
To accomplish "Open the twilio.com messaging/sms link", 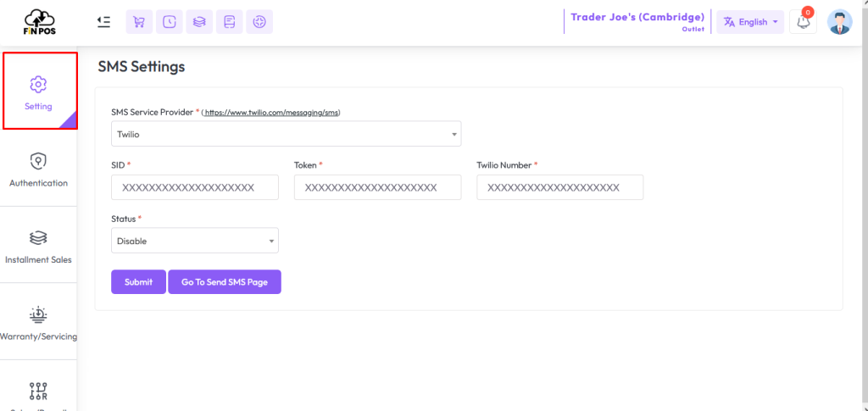I will pos(271,113).
